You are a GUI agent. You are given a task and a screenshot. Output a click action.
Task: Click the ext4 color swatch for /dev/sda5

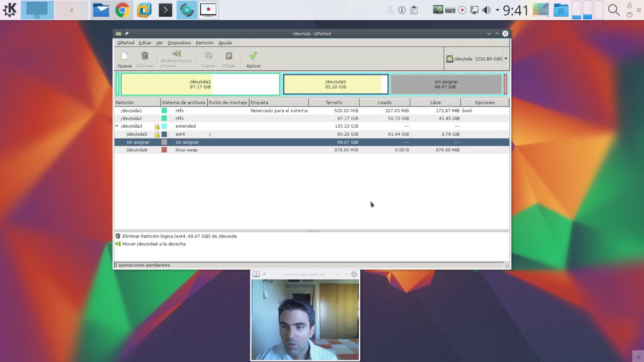164,134
